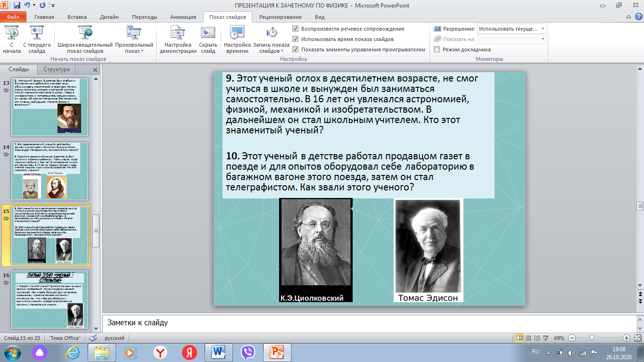Open the Разрешение combo box
The image size is (644, 362).
click(512, 29)
